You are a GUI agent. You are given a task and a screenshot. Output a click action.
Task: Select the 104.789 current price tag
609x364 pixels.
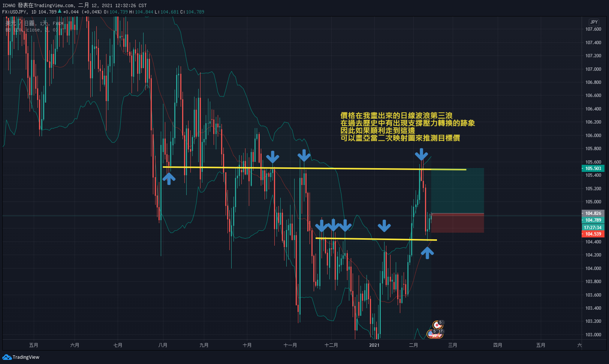[593, 220]
